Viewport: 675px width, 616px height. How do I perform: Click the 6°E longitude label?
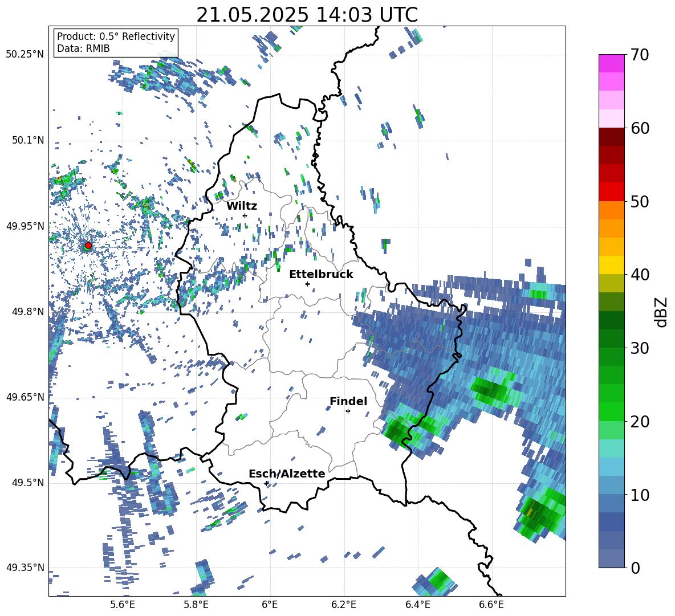tap(270, 605)
